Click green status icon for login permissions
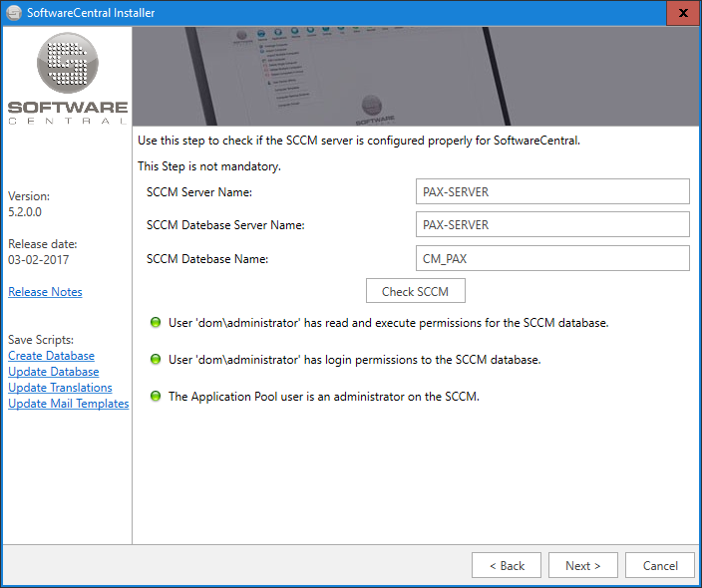Image resolution: width=702 pixels, height=588 pixels. [155, 360]
